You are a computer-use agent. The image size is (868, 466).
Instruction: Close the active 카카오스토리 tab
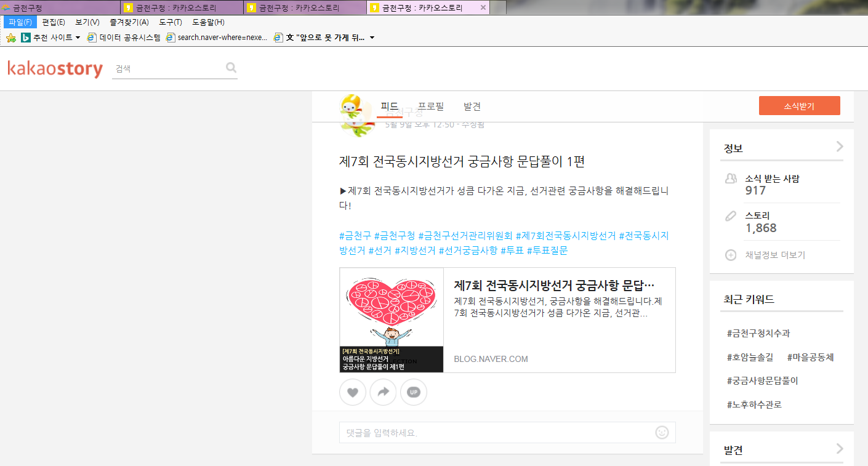(483, 8)
